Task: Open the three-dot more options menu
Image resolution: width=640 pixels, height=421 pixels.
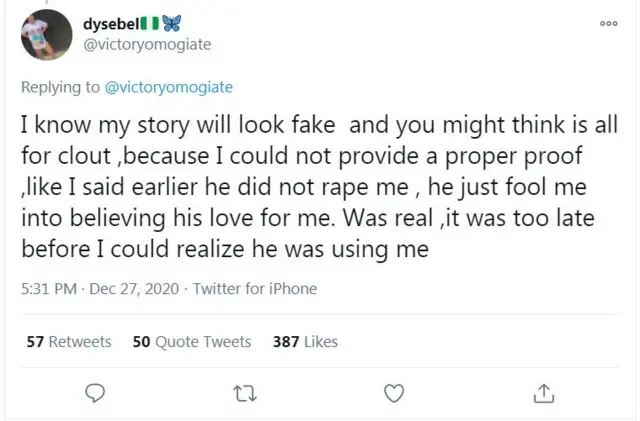Action: point(608,22)
